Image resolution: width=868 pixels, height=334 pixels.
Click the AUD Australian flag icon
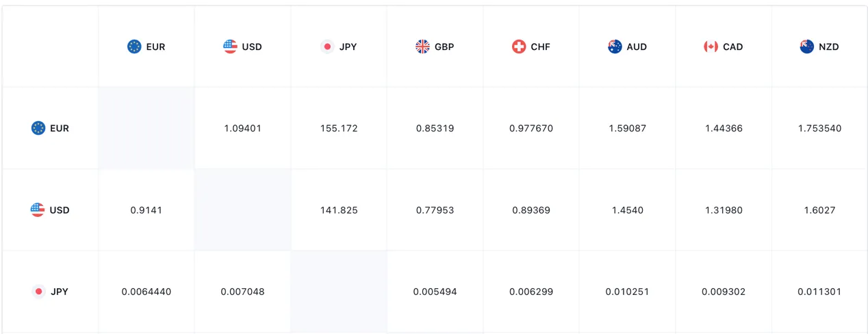point(615,47)
